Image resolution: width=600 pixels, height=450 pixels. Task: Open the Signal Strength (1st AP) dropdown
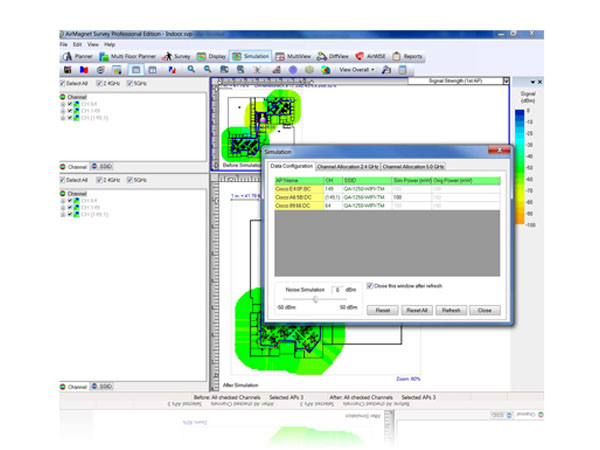506,81
